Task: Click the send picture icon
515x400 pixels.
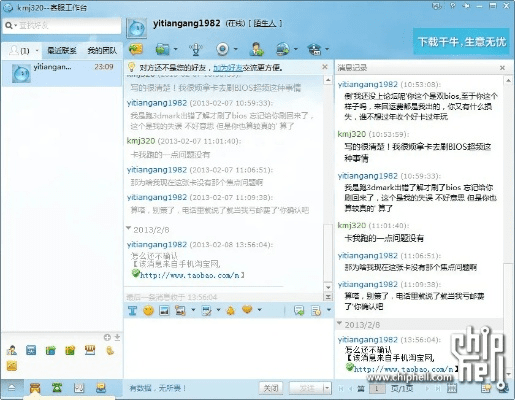Action: pyautogui.click(x=164, y=311)
